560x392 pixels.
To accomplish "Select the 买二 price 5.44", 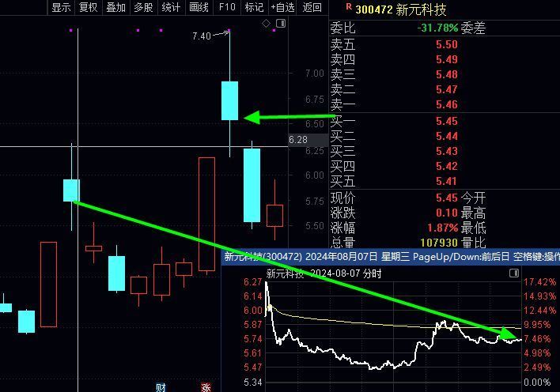I will pyautogui.click(x=446, y=136).
